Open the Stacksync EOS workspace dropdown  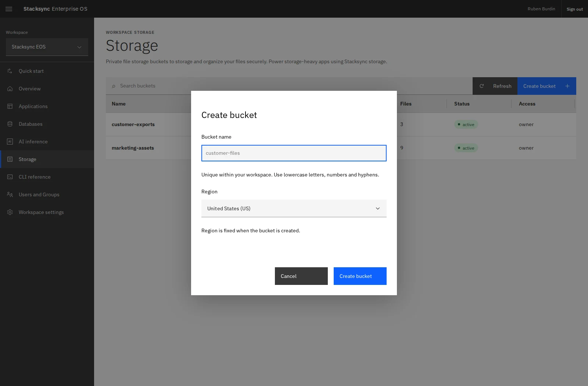[x=47, y=47]
